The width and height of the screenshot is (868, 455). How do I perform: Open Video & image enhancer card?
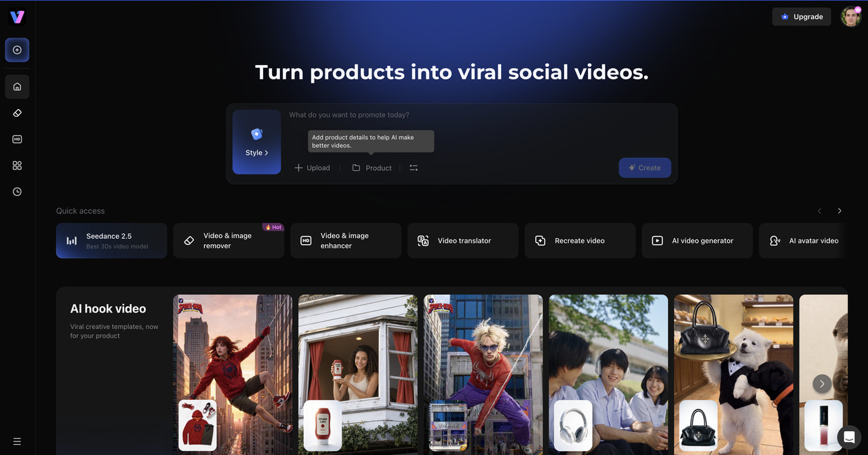click(346, 241)
